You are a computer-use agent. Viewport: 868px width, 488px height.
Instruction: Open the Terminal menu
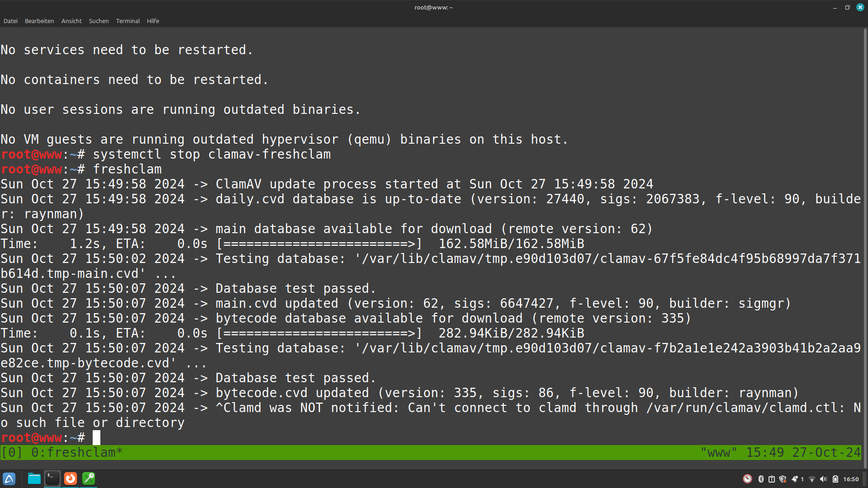tap(128, 21)
